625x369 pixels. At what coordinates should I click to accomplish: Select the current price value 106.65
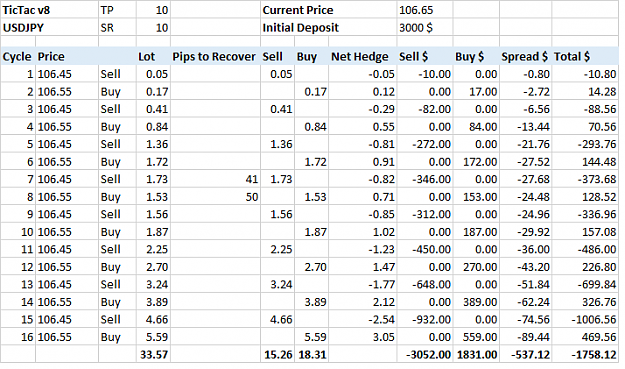coord(425,10)
